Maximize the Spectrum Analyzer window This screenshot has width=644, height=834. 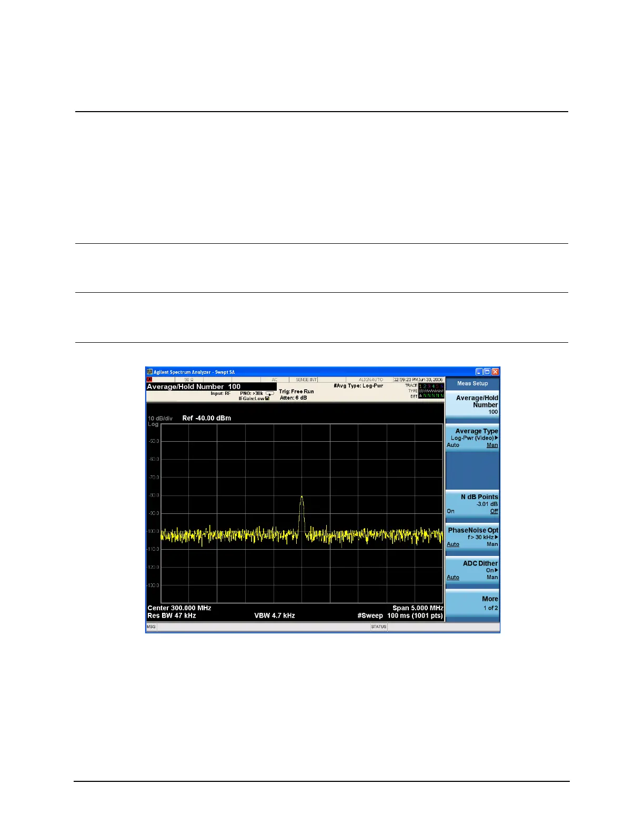[487, 372]
